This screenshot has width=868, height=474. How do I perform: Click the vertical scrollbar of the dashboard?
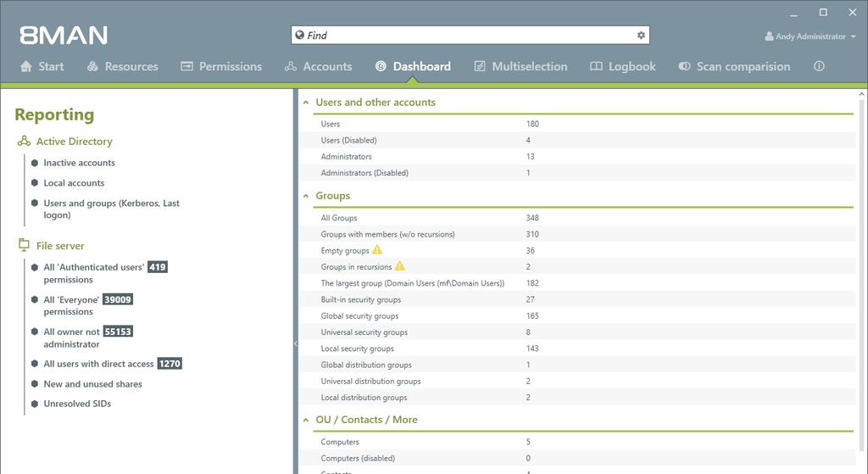861,277
